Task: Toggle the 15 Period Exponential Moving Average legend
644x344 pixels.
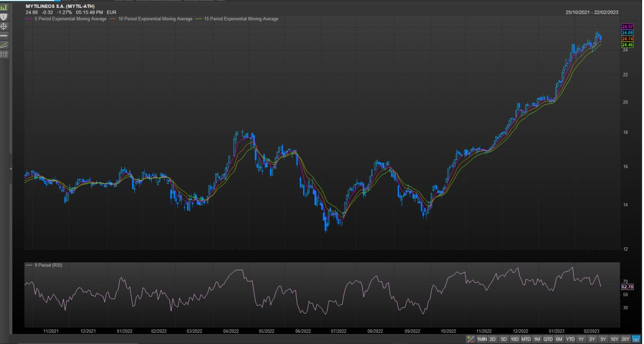Action: 240,19
